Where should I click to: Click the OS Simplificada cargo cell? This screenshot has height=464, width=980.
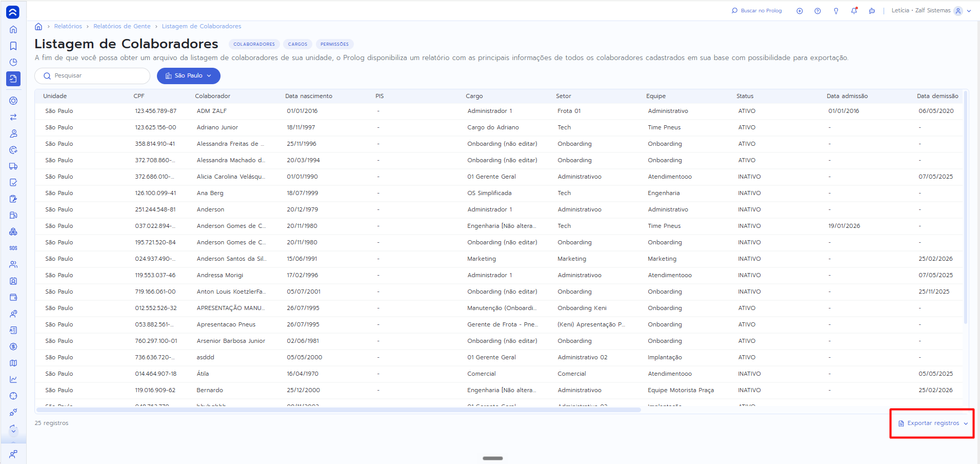click(x=489, y=193)
